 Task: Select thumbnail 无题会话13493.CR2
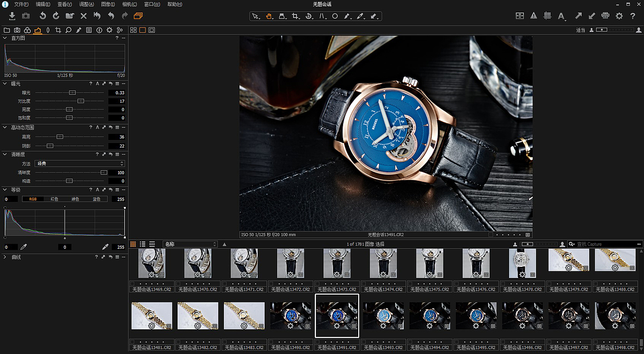coord(383,316)
